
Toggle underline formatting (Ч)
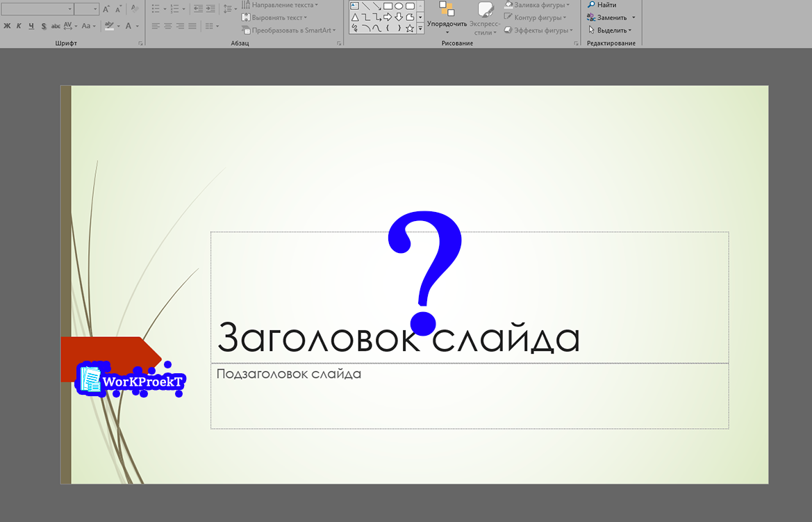point(31,26)
